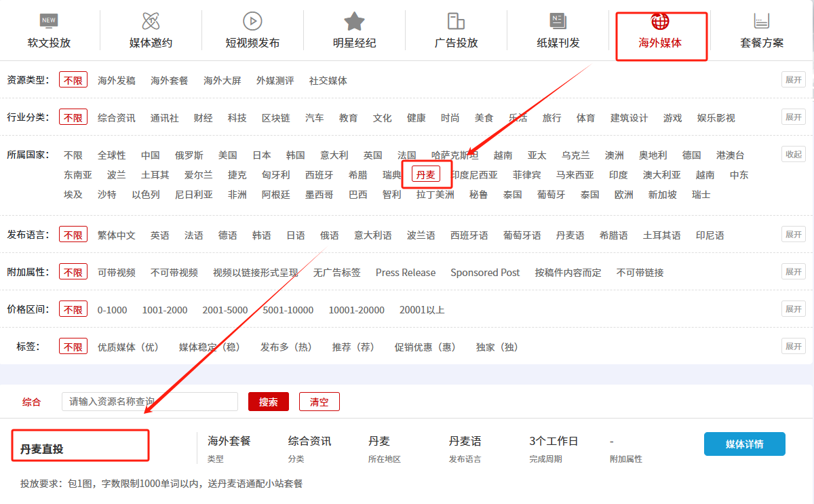This screenshot has width=814, height=504.
Task: Filter languages by 丹麦语
Action: click(570, 235)
